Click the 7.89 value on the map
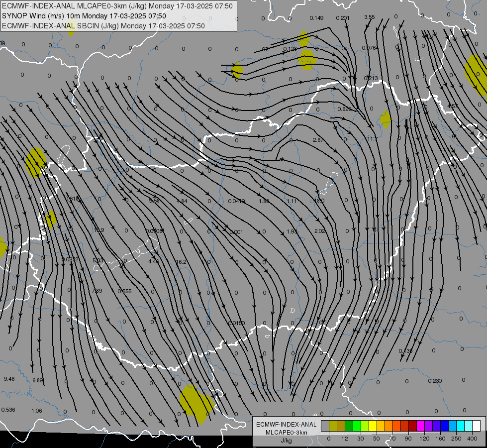 click(97, 291)
